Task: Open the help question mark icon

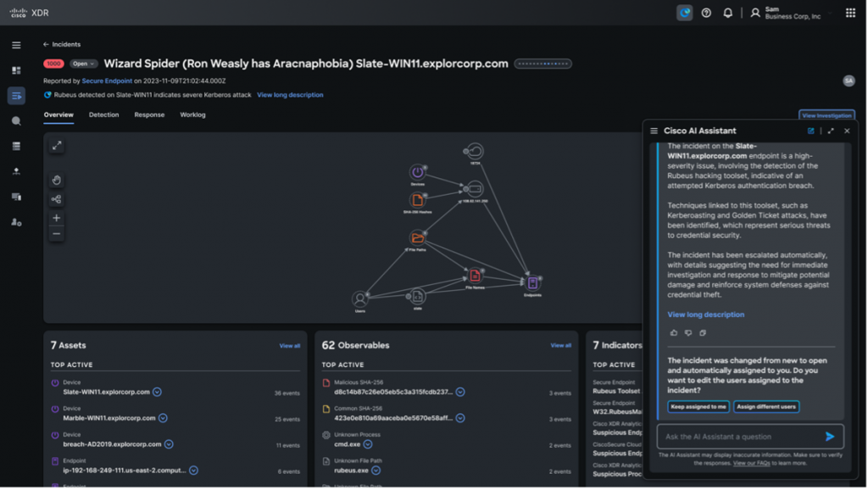Action: (x=706, y=13)
